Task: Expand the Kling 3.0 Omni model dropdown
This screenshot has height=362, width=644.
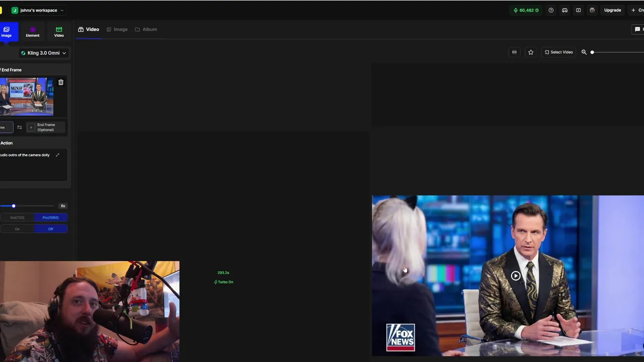Action: [x=43, y=53]
